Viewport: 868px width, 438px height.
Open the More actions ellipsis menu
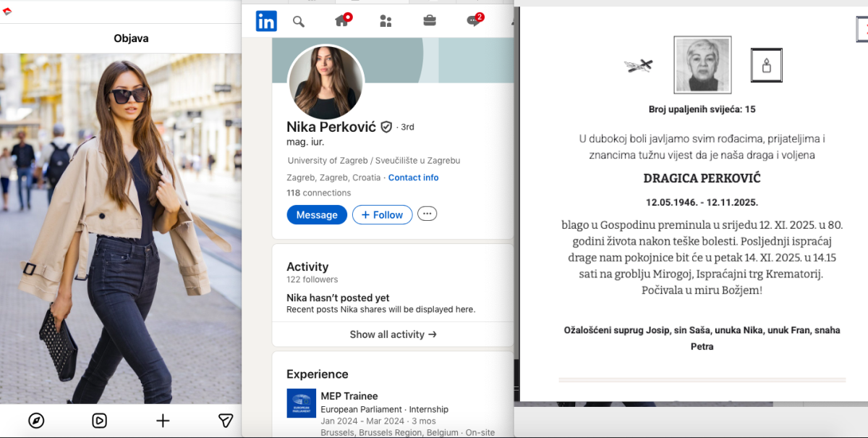(427, 214)
